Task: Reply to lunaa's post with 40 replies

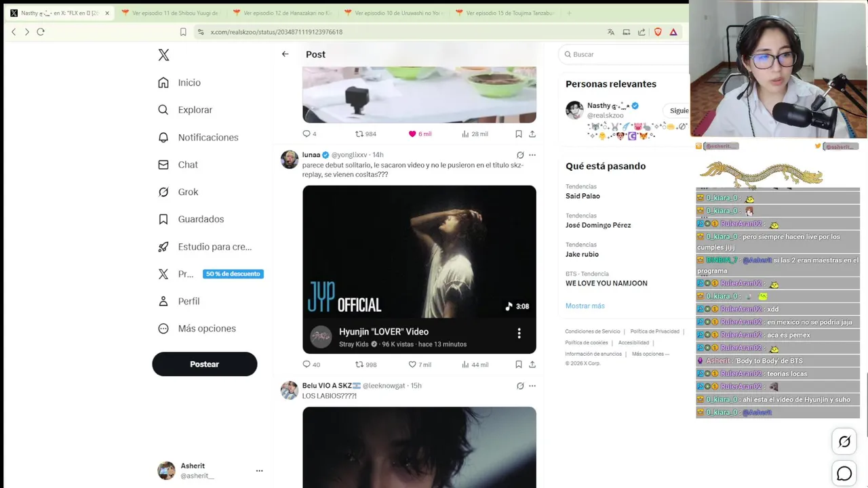Action: pos(311,365)
